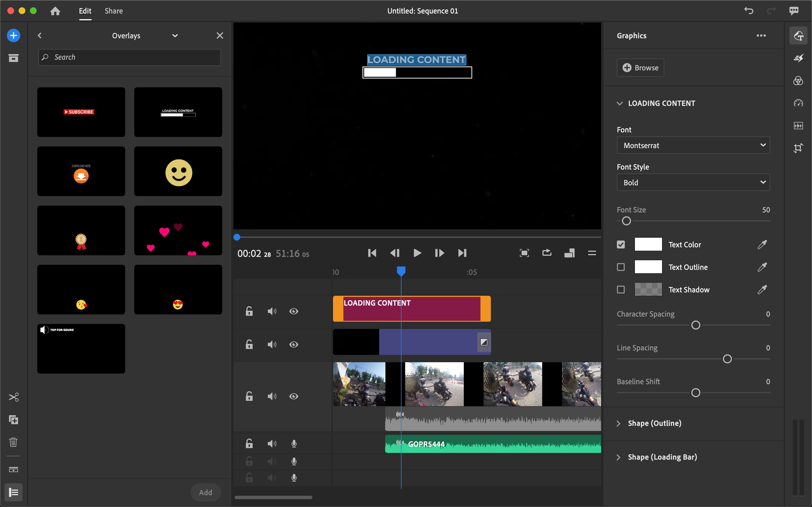The image size is (812, 507).
Task: Click the Text Color eyedropper icon
Action: (x=762, y=244)
